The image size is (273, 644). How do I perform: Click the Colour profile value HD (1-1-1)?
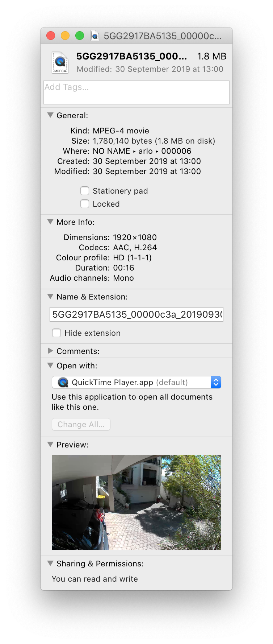coord(132,257)
